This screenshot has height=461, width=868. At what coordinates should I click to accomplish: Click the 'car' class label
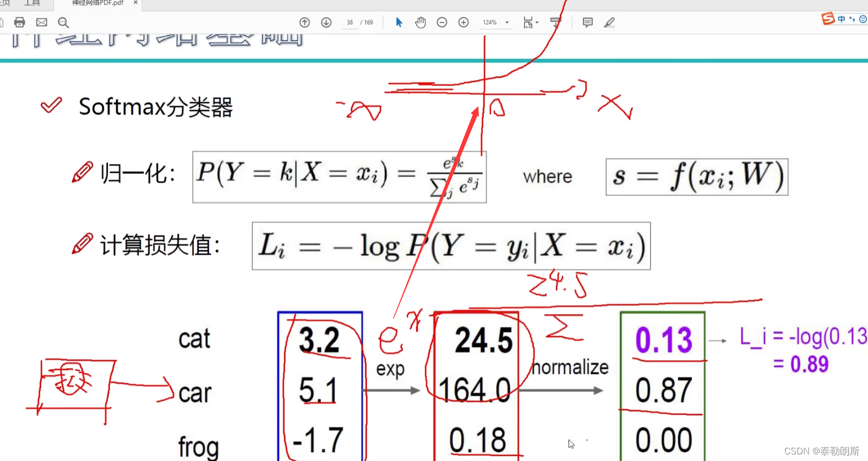pos(195,393)
